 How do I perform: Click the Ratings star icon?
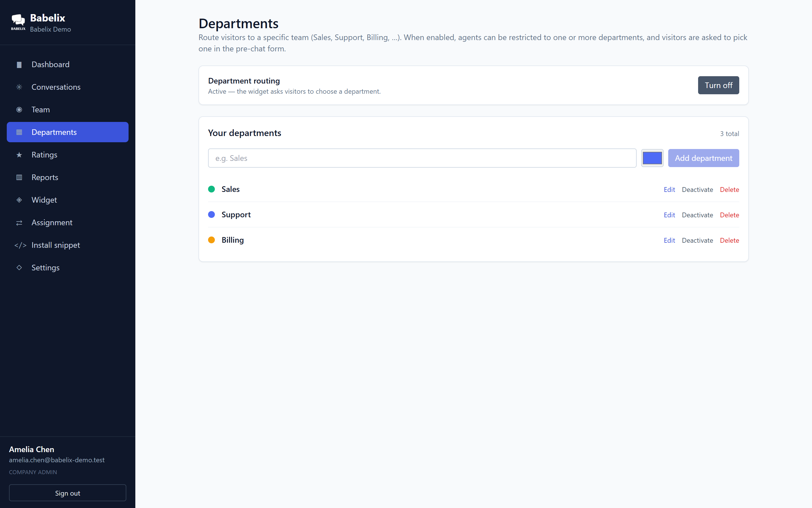pos(19,155)
